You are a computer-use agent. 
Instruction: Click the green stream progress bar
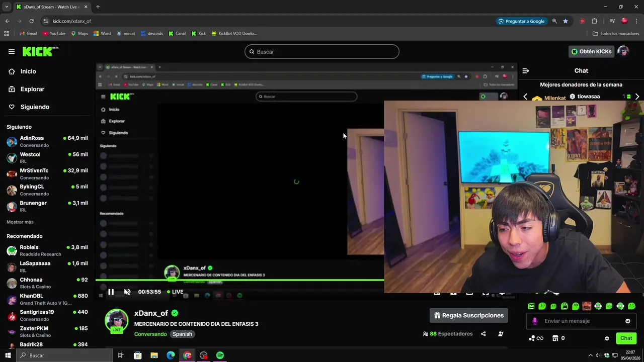(239, 280)
